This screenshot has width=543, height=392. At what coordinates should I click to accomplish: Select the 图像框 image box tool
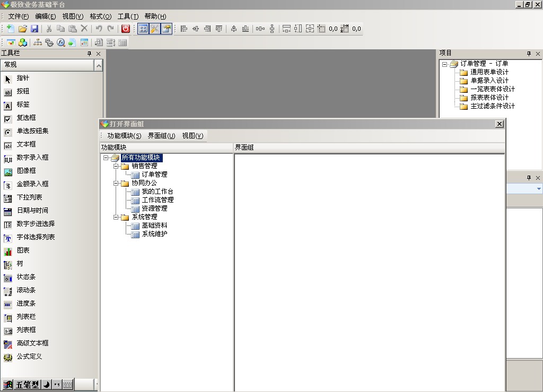pyautogui.click(x=26, y=171)
